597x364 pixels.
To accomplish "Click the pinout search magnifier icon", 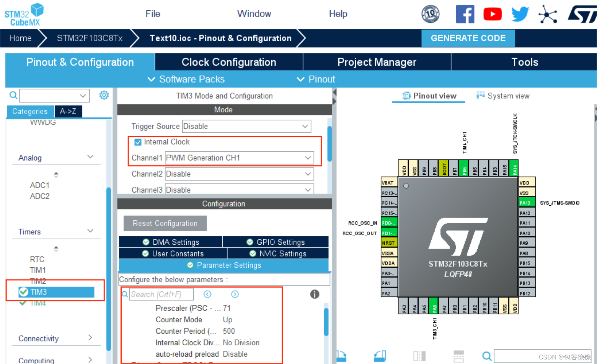I will click(487, 356).
